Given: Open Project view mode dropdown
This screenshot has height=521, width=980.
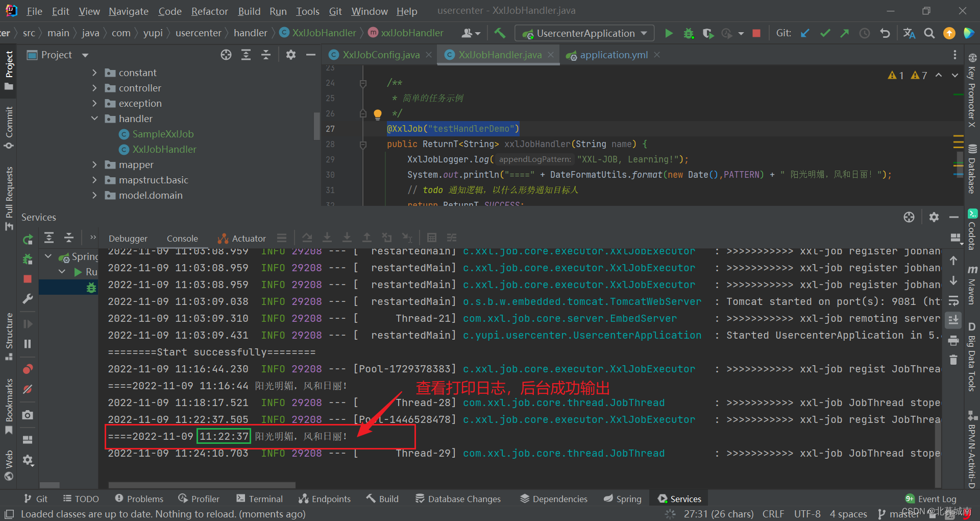Looking at the screenshot, I should [x=85, y=55].
